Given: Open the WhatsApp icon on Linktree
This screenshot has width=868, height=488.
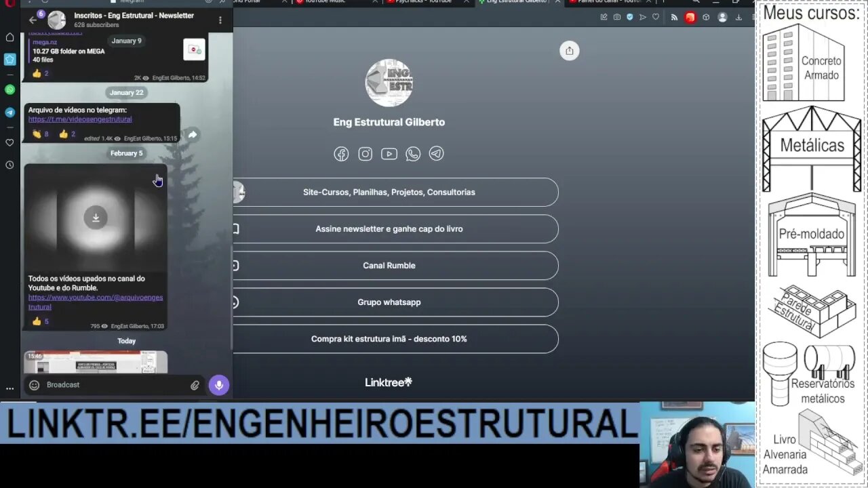Looking at the screenshot, I should 413,154.
